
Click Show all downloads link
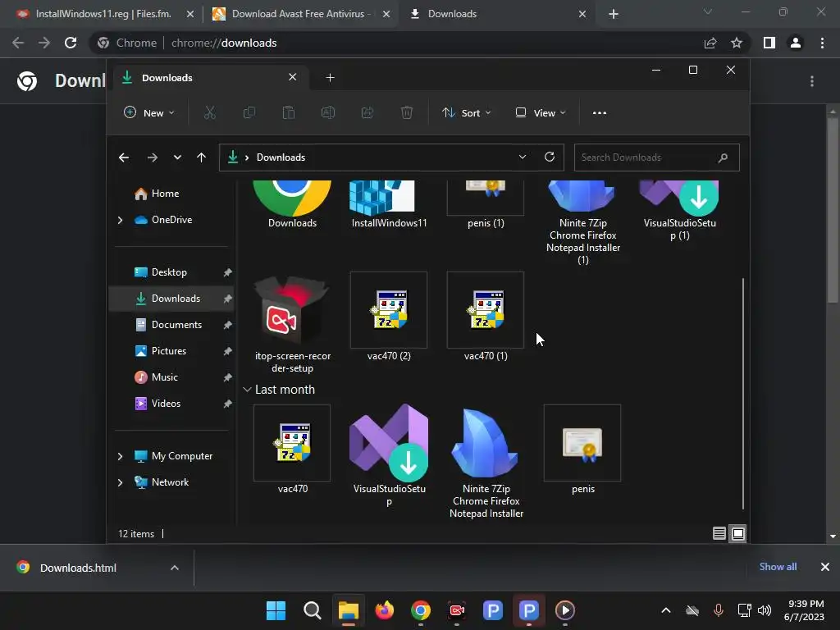tap(778, 567)
